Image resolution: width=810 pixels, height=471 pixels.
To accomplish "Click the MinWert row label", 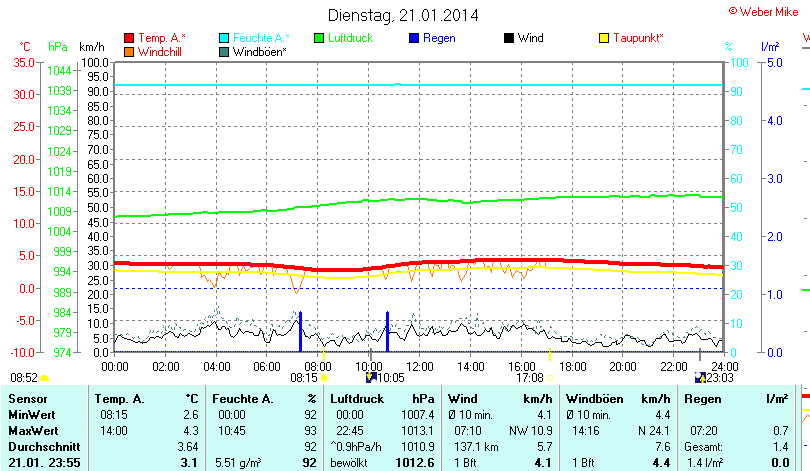I will click(x=32, y=415).
